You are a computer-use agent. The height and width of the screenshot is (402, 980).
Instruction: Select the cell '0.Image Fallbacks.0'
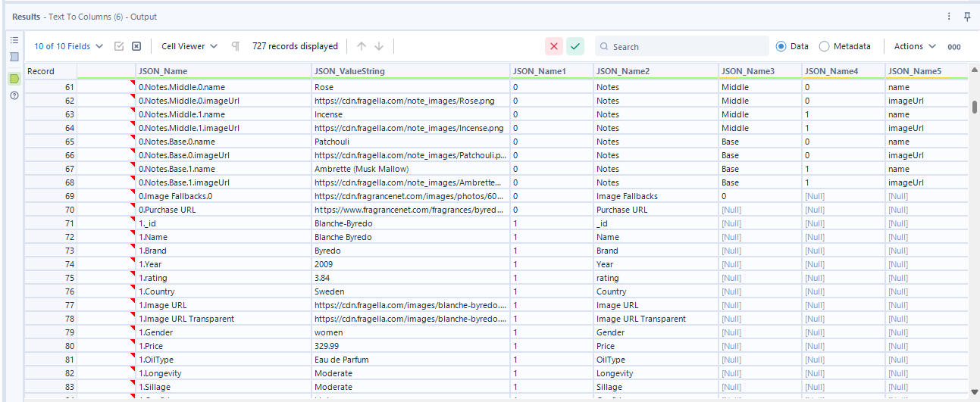pos(224,196)
